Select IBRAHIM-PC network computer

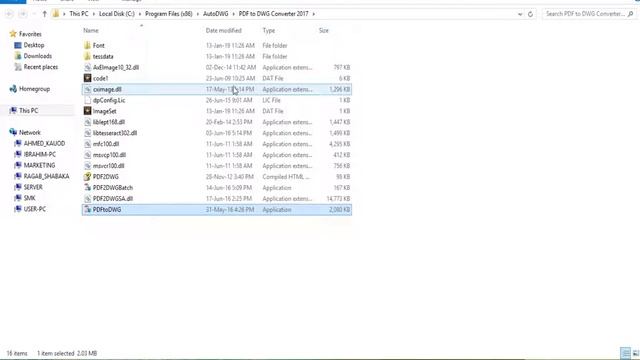point(40,154)
